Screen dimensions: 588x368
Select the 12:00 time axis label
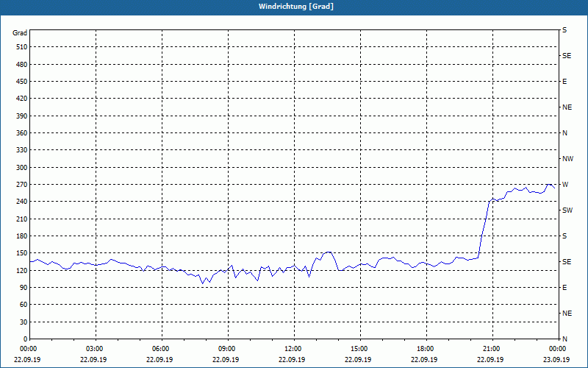(293, 349)
